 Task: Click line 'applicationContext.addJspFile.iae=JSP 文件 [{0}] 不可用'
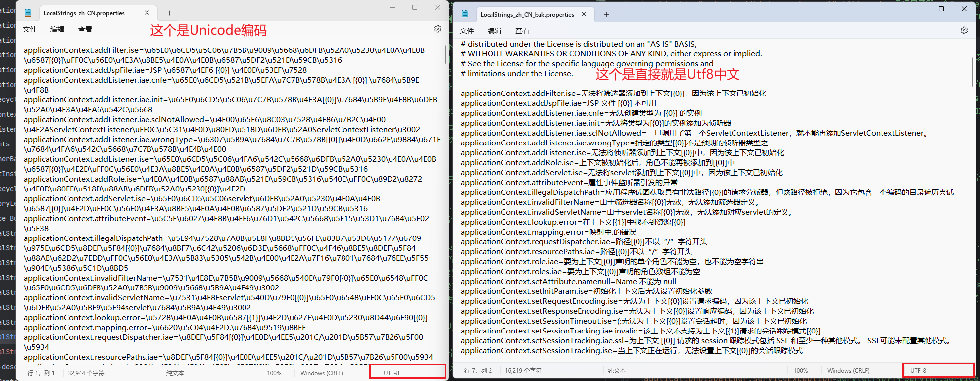(558, 103)
